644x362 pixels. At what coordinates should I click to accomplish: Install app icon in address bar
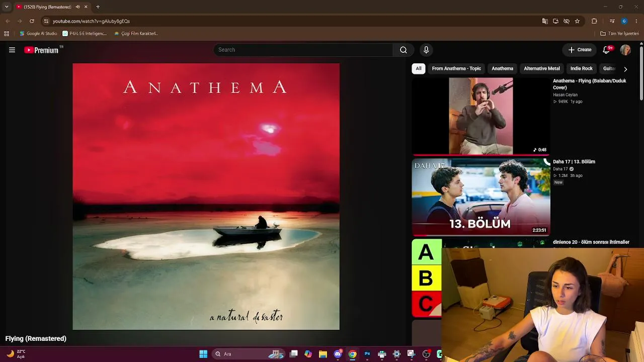pos(555,21)
